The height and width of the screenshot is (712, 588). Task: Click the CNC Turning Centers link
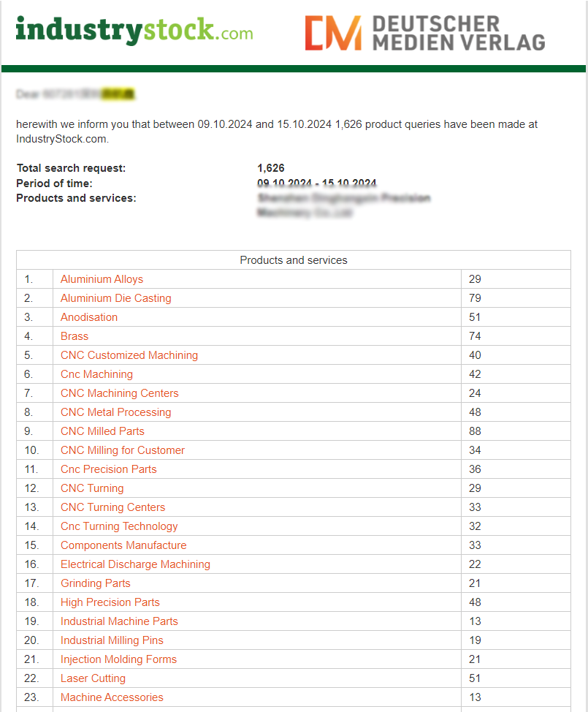click(x=112, y=507)
